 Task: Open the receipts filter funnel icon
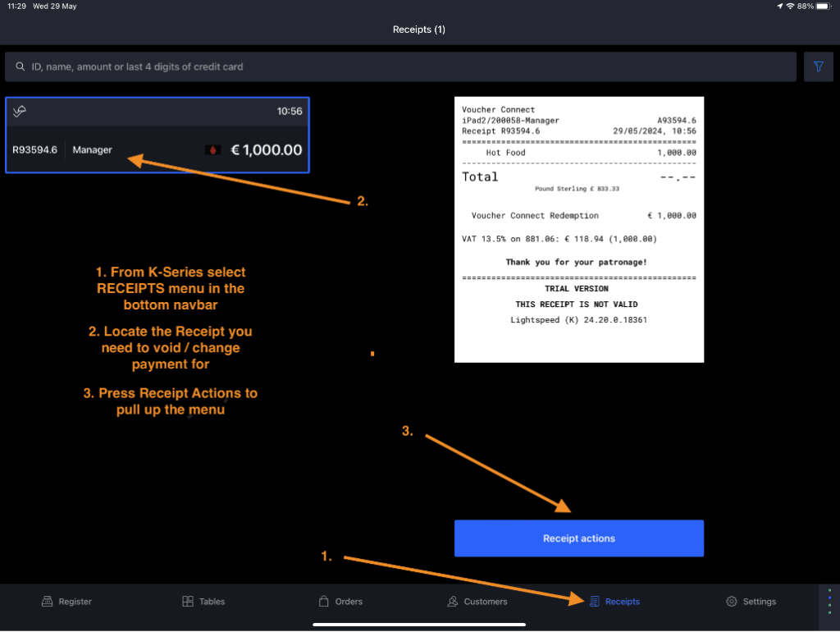818,66
